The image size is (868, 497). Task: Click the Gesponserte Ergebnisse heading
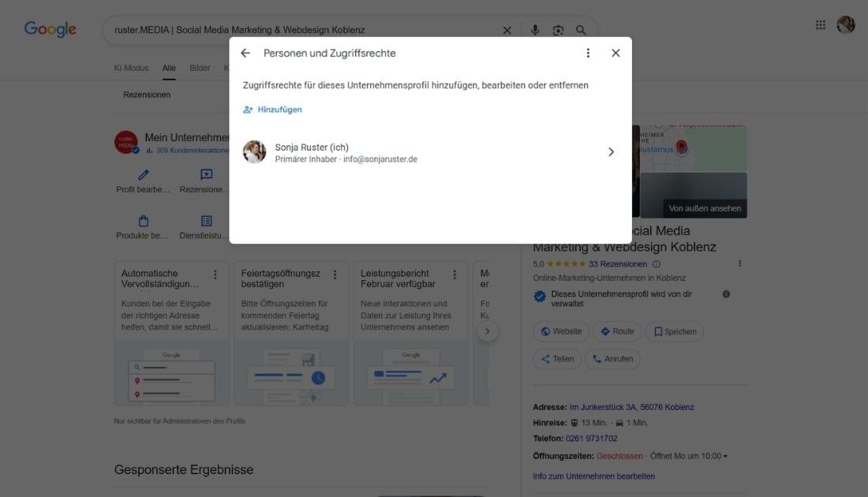click(x=184, y=469)
